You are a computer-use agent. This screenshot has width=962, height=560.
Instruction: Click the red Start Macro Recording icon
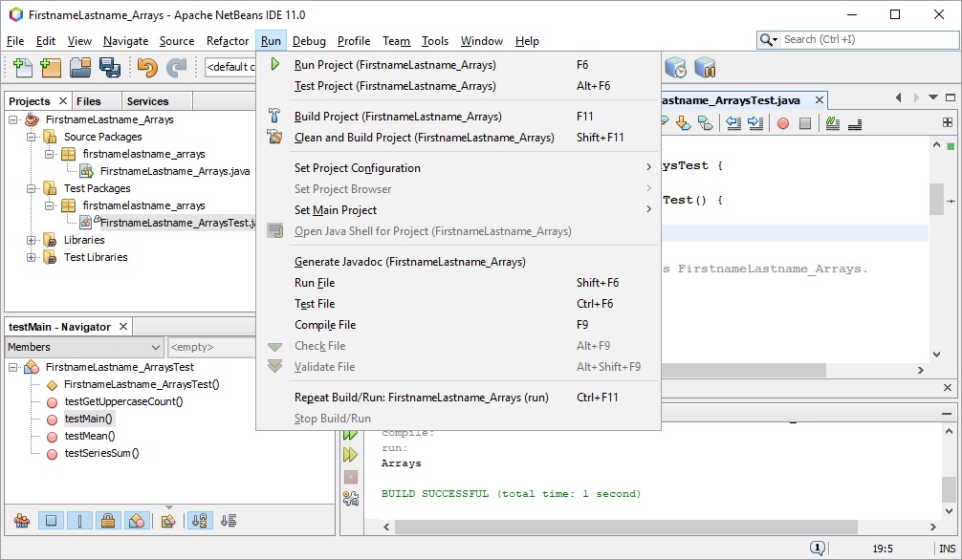pyautogui.click(x=783, y=123)
